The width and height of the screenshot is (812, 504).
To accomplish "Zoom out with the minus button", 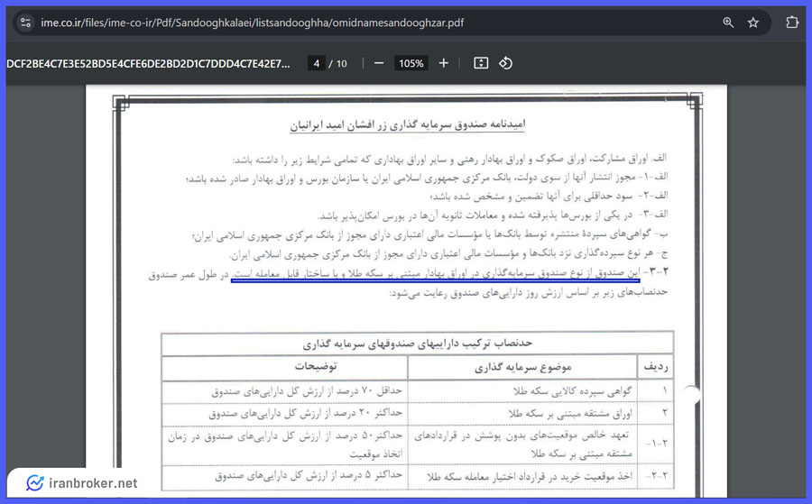I will [x=379, y=63].
